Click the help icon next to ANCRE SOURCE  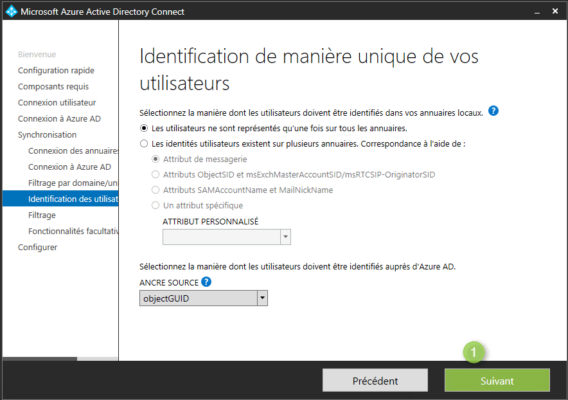(206, 282)
